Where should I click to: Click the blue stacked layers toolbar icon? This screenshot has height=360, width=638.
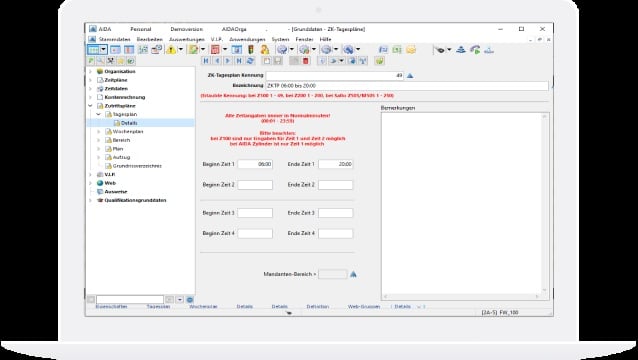pyautogui.click(x=461, y=50)
